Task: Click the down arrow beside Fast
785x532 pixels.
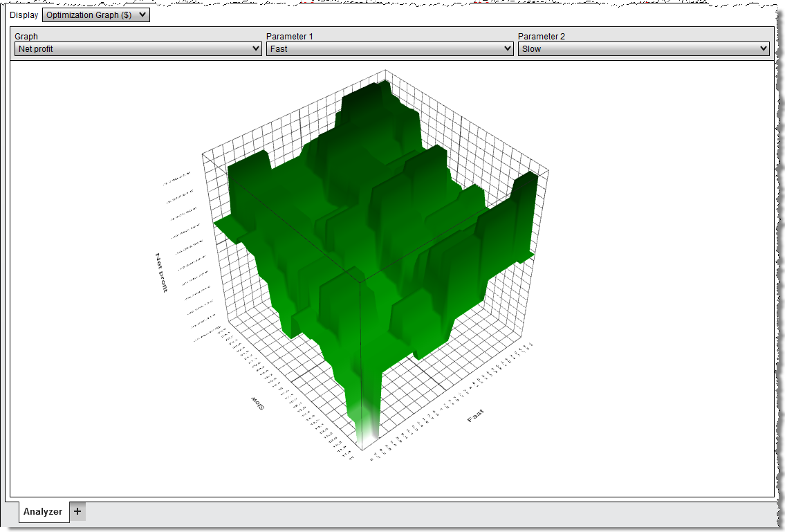Action: pyautogui.click(x=507, y=48)
